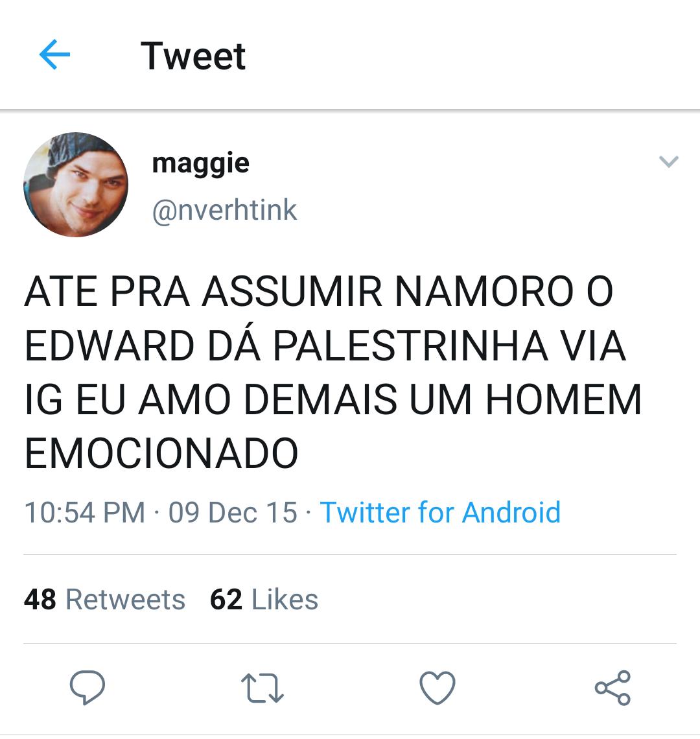View the list of 48 Retweets
700x739 pixels.
[104, 600]
